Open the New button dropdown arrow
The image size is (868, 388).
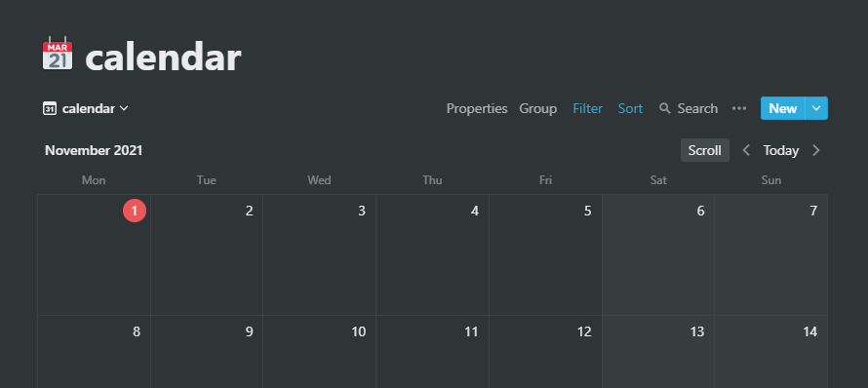(x=816, y=108)
